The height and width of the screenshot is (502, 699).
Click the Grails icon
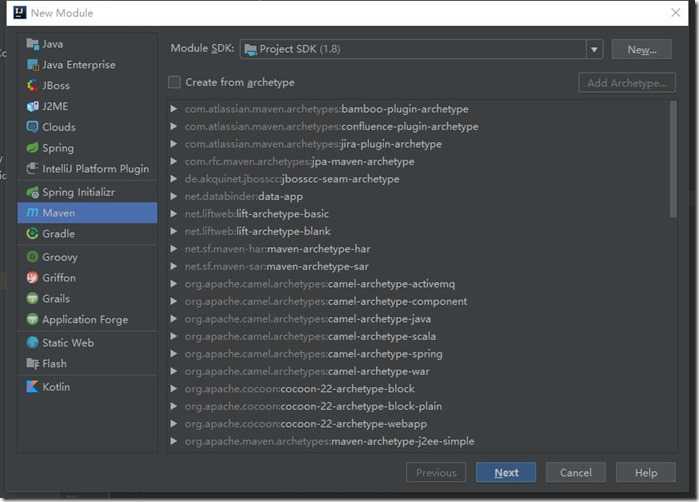pos(33,298)
